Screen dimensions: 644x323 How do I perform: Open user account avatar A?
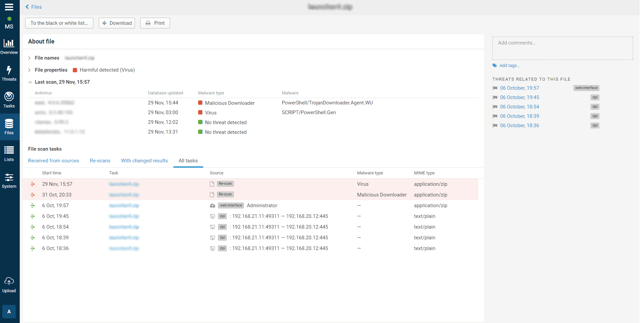click(9, 311)
